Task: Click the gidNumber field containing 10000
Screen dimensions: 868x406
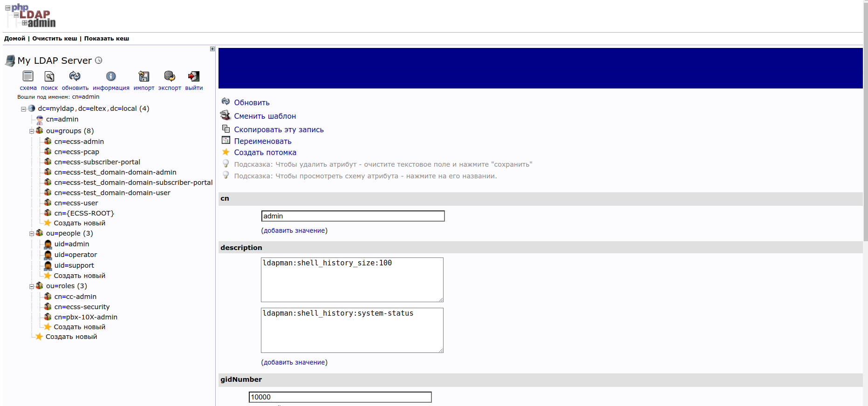Action: [340, 397]
